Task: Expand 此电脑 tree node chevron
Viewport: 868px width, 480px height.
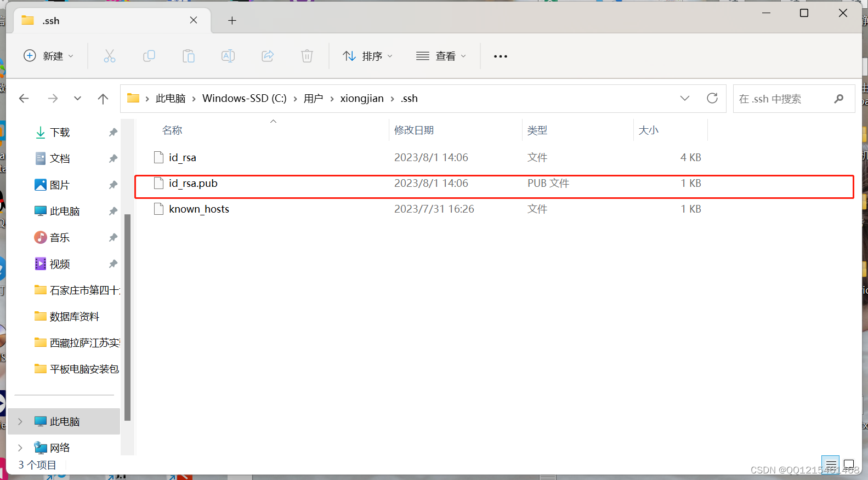Action: (x=20, y=421)
